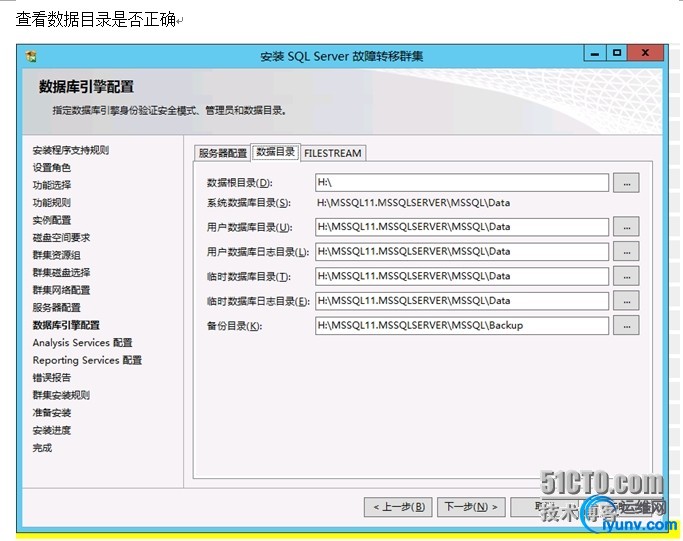Open the FILESTREAM tab
683x541 pixels.
[333, 153]
